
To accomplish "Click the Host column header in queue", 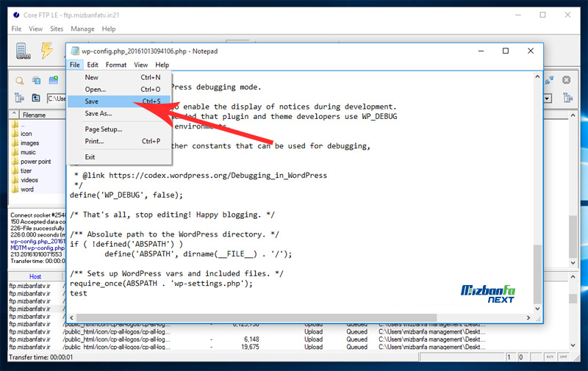I will [35, 276].
